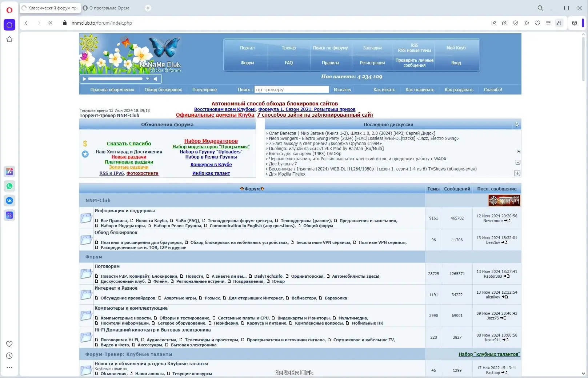Open the Как скачивать link
This screenshot has height=378, width=588.
point(420,90)
